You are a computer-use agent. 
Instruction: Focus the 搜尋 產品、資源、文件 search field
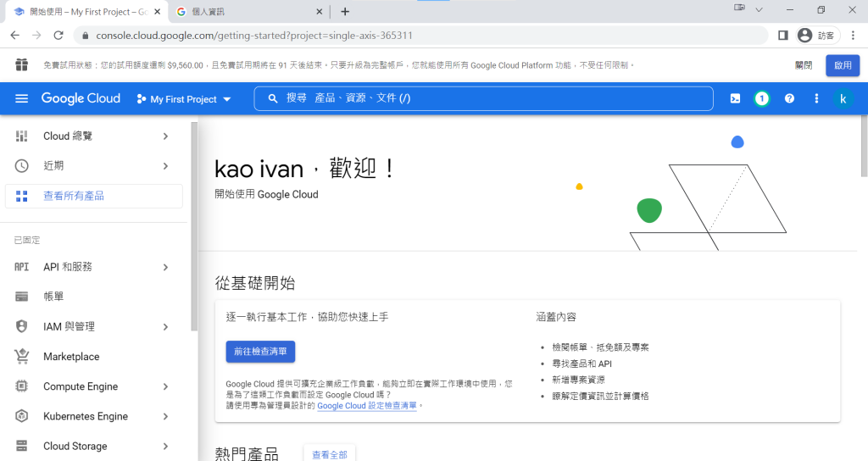point(483,98)
